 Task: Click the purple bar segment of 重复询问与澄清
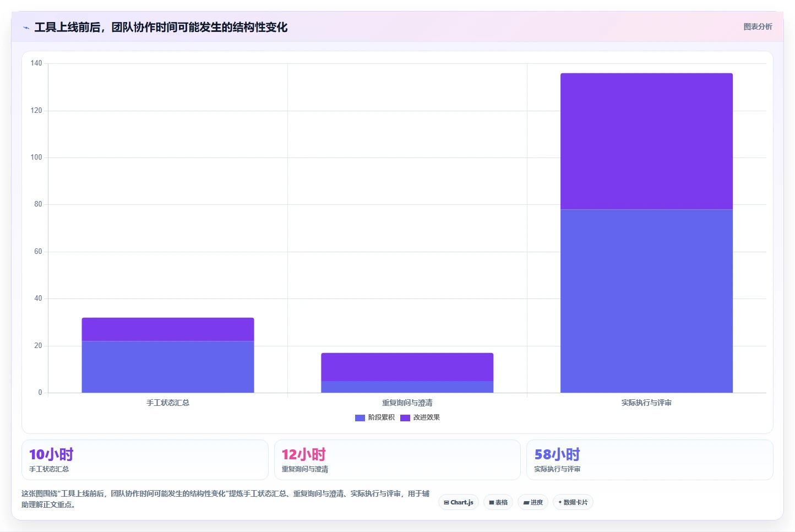407,367
